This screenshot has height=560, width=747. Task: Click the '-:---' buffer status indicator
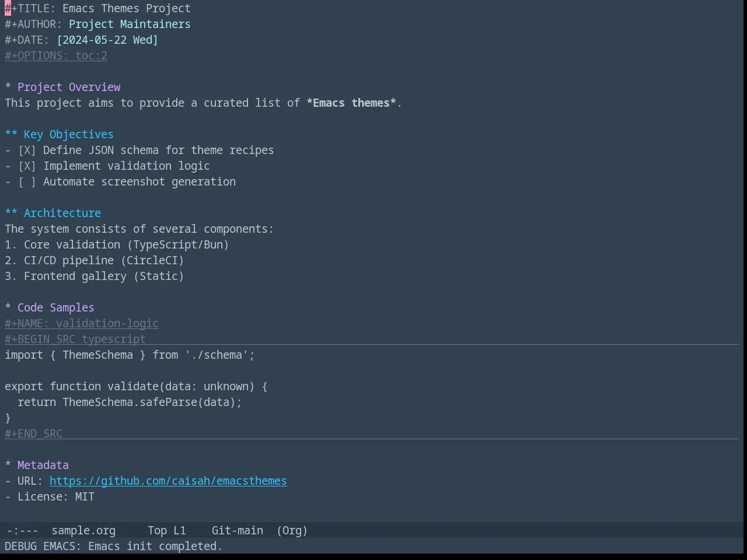[x=22, y=531]
